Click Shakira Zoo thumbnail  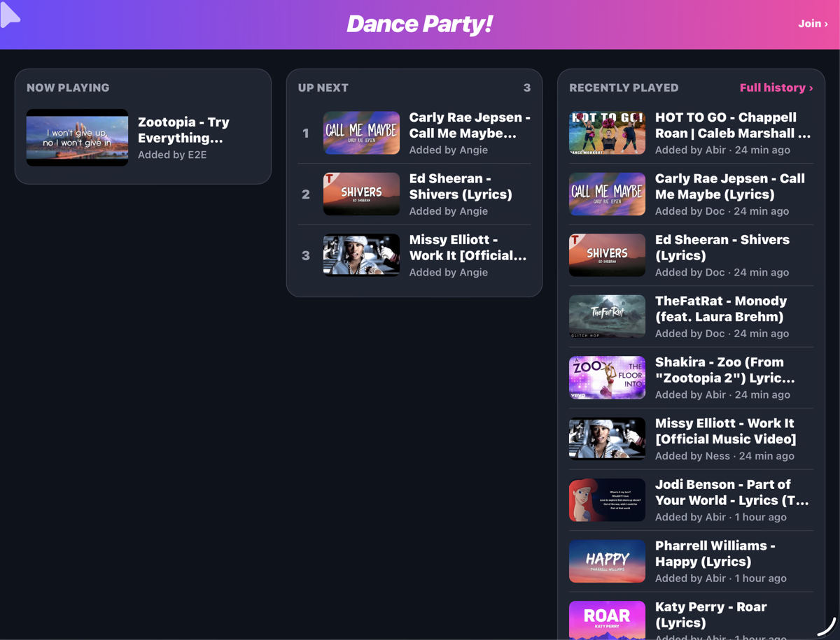[x=607, y=378]
